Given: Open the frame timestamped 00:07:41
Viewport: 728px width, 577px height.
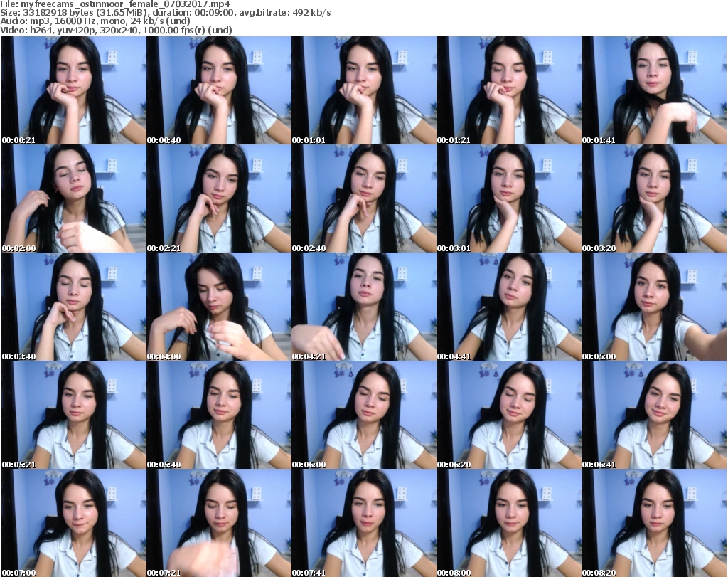Looking at the screenshot, I should (363, 523).
